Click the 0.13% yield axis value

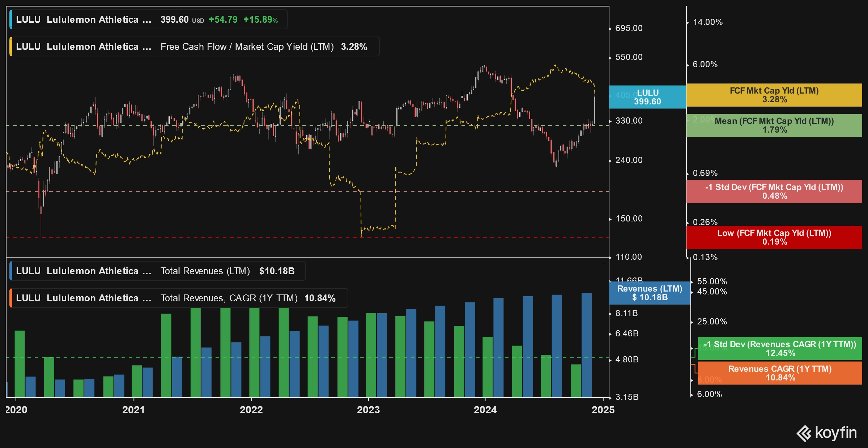(x=705, y=257)
